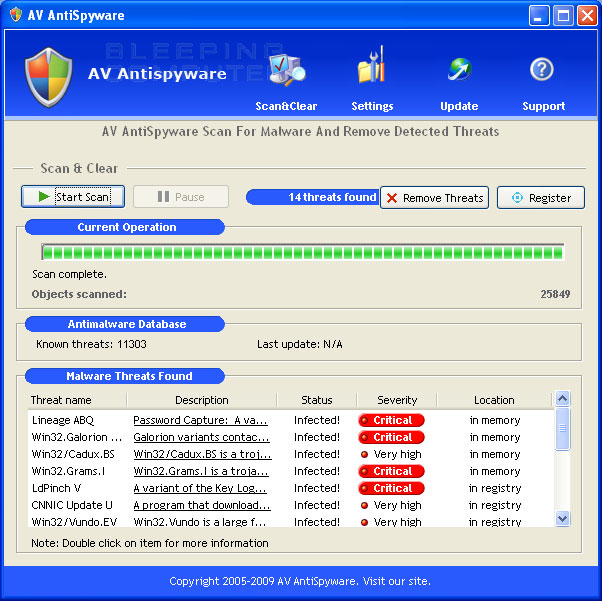Select the Win32/Cadux.BS threat name
602x601 pixels.
click(x=73, y=454)
